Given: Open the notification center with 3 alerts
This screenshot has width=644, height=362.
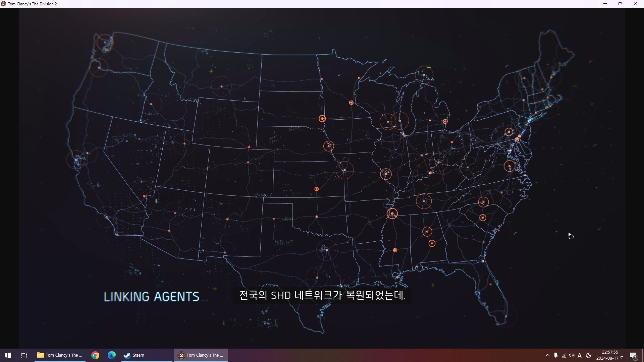Looking at the screenshot, I should pyautogui.click(x=633, y=356).
